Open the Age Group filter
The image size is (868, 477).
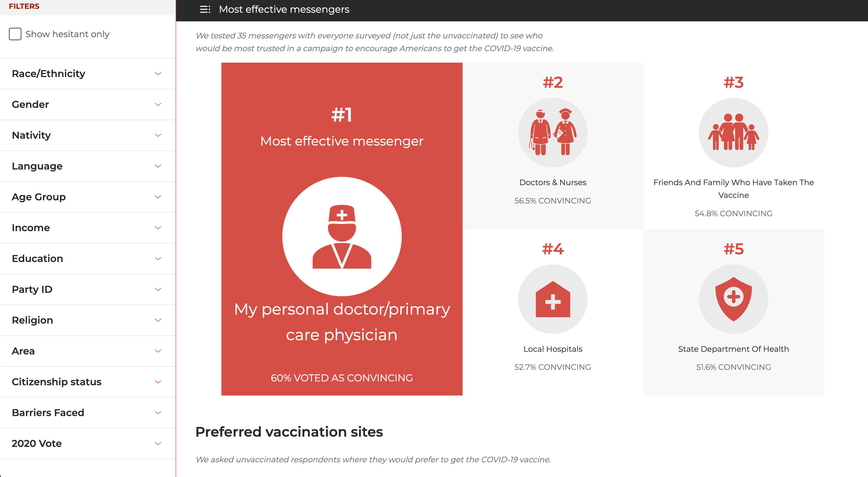pyautogui.click(x=88, y=197)
